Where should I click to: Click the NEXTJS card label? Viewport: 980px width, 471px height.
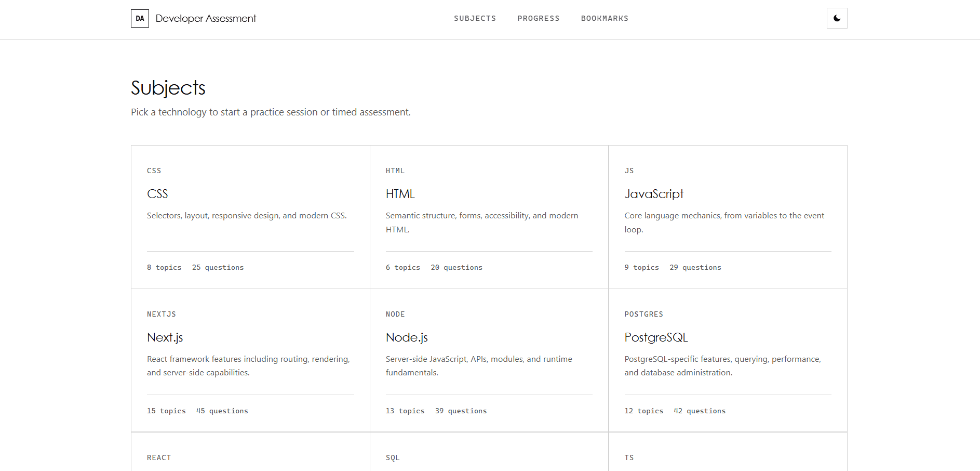coord(162,314)
